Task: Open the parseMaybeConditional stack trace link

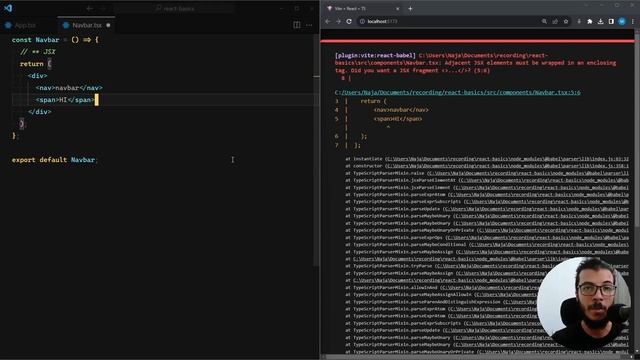Action: [549, 244]
